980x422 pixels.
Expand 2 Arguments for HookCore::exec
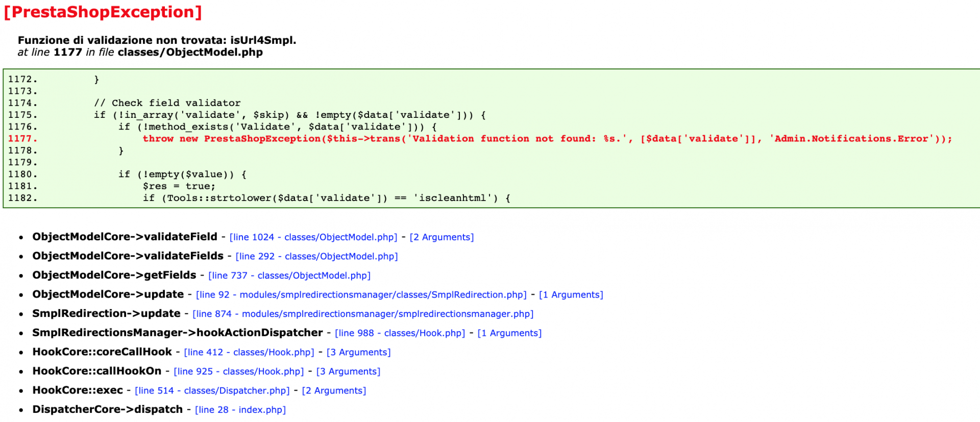(x=334, y=391)
